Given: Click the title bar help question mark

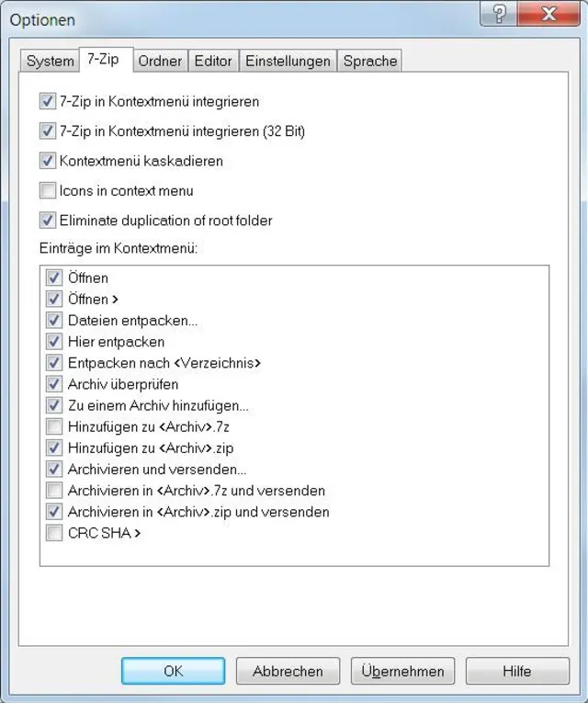Looking at the screenshot, I should click(x=499, y=14).
